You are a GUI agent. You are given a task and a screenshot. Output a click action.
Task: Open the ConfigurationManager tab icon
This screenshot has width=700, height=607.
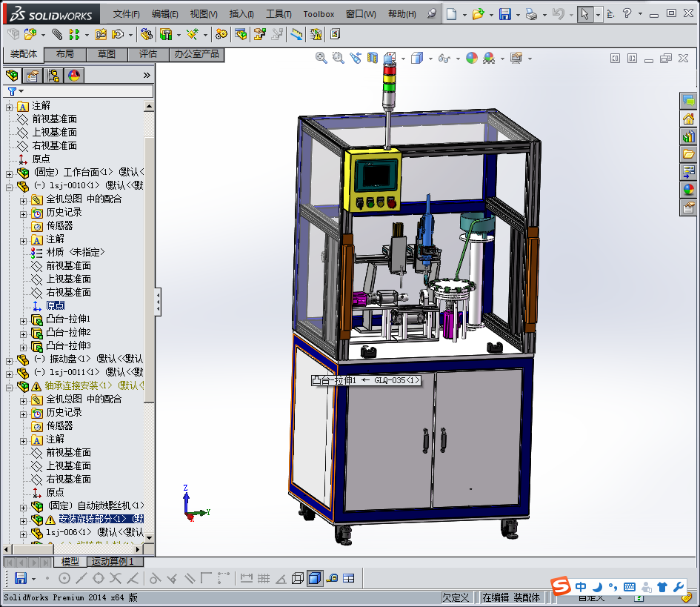(x=53, y=76)
